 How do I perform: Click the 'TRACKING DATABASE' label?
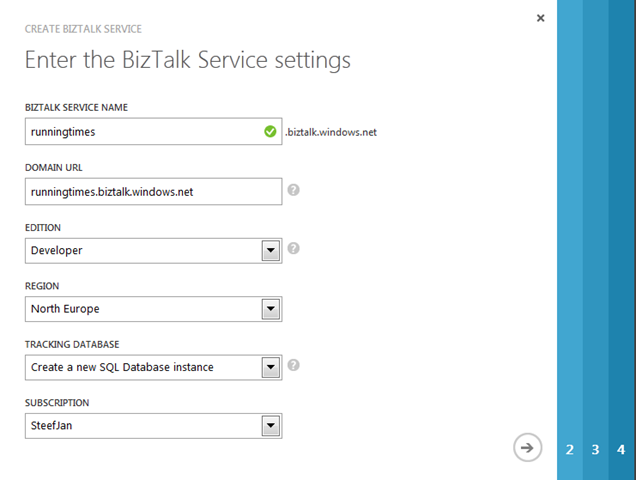(x=72, y=344)
